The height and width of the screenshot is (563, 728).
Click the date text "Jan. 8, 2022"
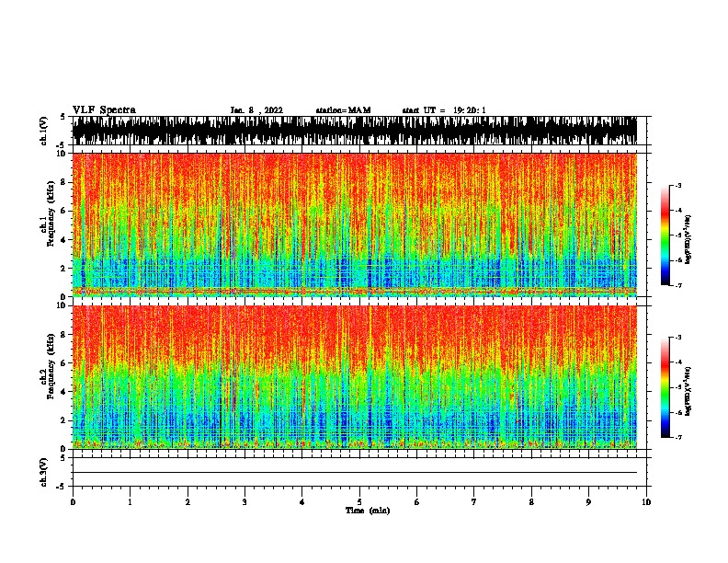(256, 110)
